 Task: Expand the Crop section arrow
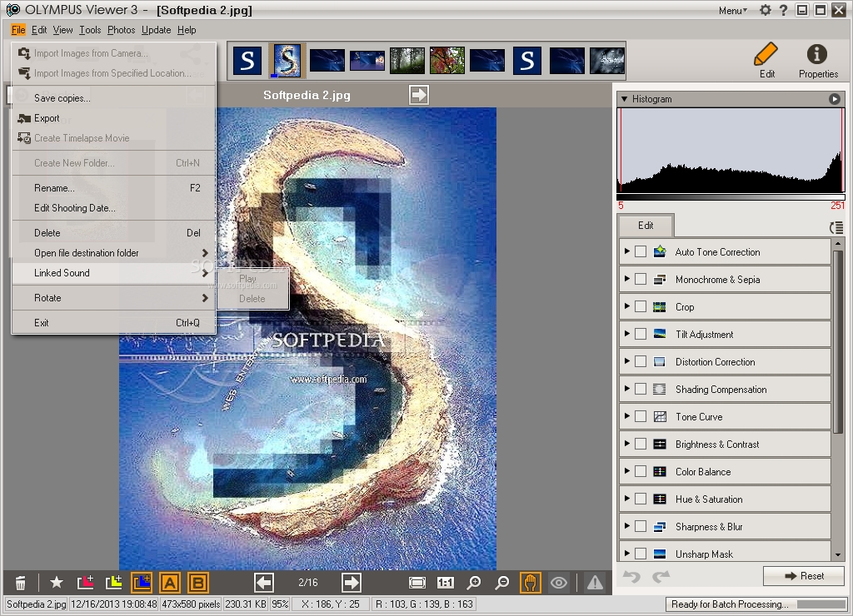626,306
